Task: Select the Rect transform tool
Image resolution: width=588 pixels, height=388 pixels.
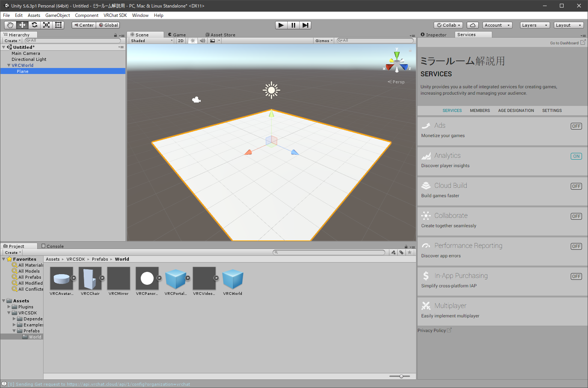Action: [58, 25]
